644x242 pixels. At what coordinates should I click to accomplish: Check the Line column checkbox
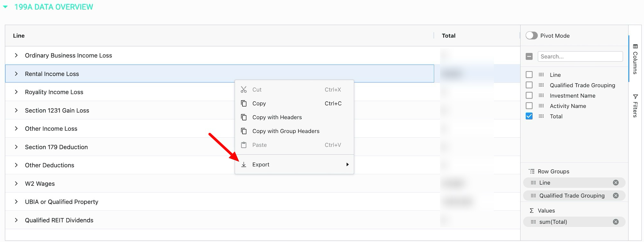[529, 75]
